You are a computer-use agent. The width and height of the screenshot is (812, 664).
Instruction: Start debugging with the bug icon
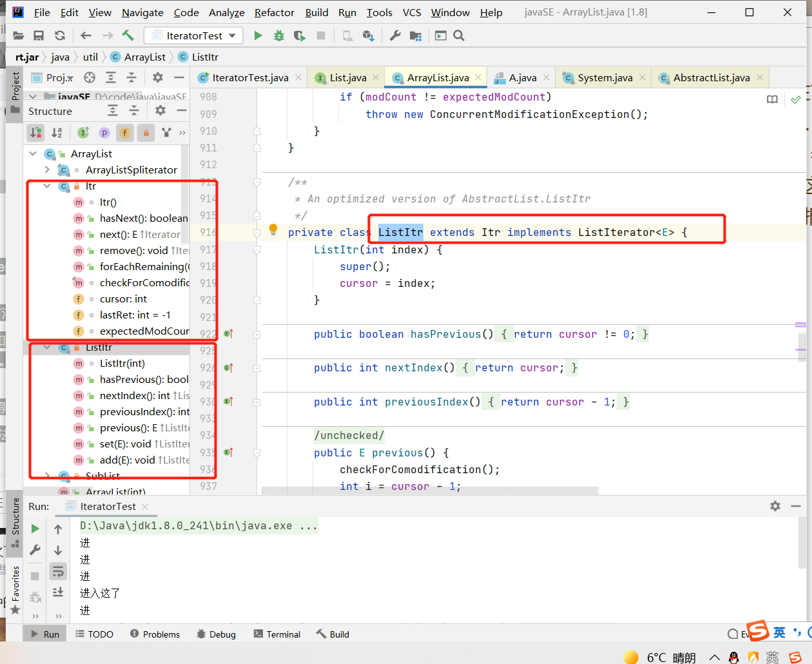[x=279, y=35]
